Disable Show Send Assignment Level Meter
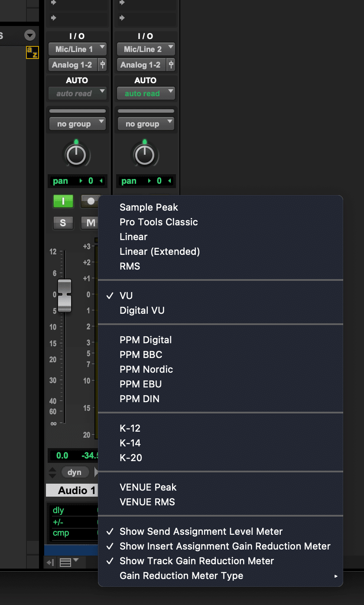 201,531
